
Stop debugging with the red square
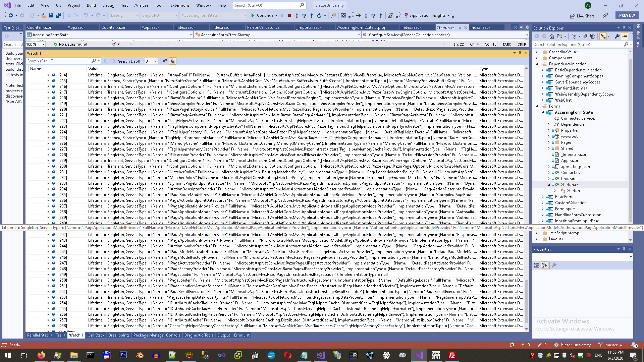point(289,15)
